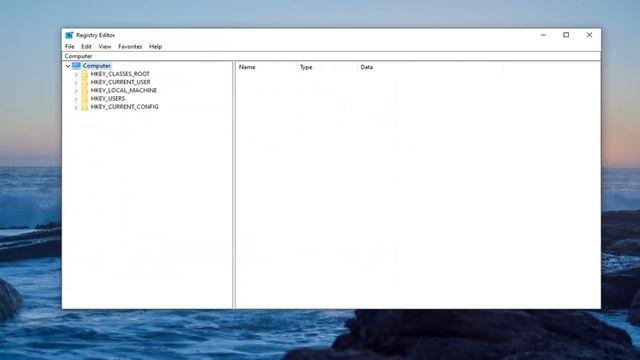Expand HKEY_LOCAL_MACHINE key

click(x=76, y=91)
